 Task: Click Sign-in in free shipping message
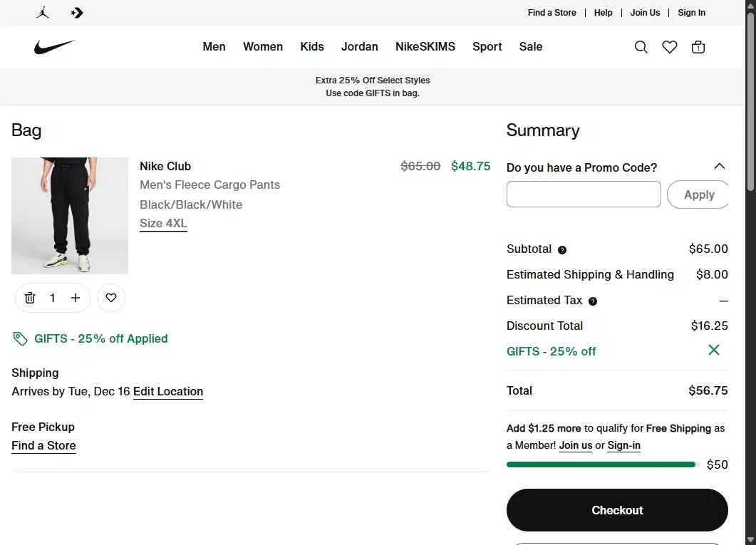(x=624, y=445)
